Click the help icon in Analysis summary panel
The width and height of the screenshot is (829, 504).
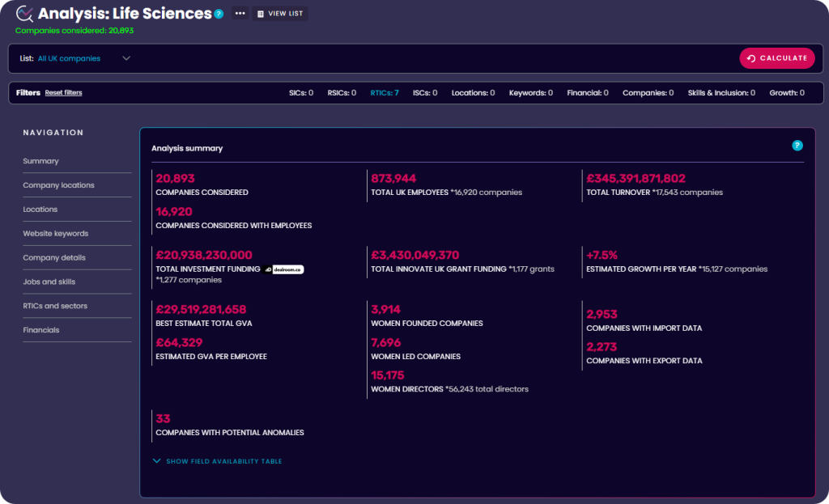[797, 146]
